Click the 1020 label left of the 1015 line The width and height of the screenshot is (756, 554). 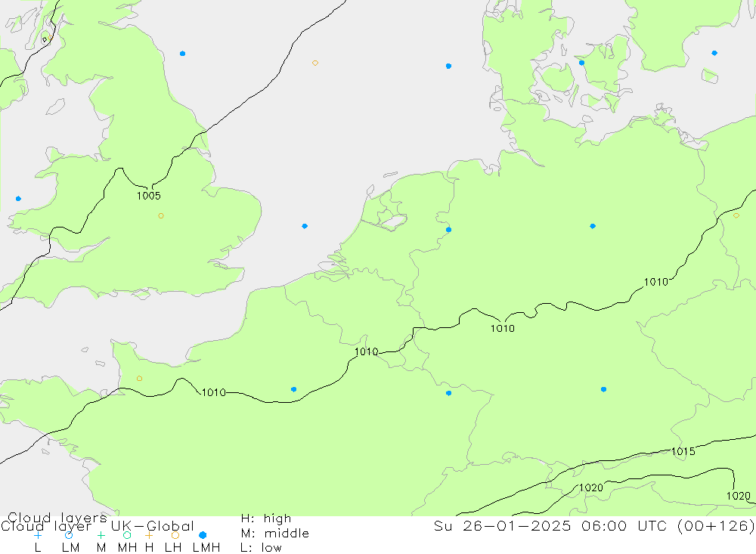(591, 488)
